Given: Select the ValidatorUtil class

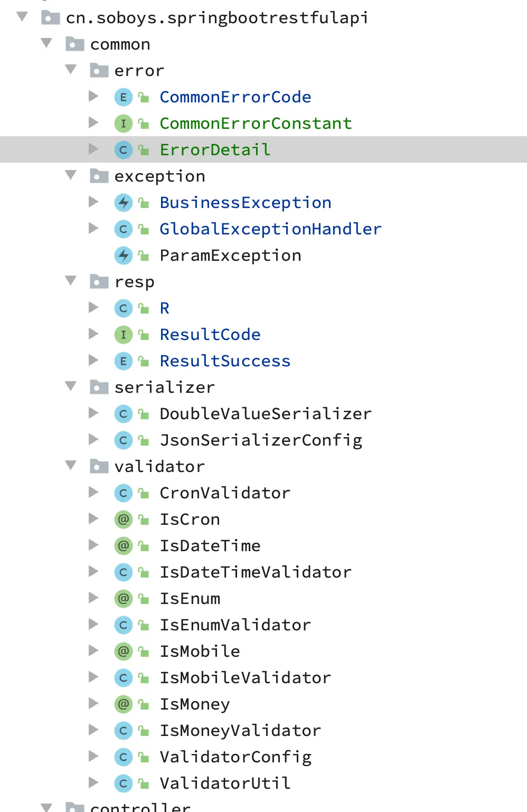Looking at the screenshot, I should pos(225,783).
